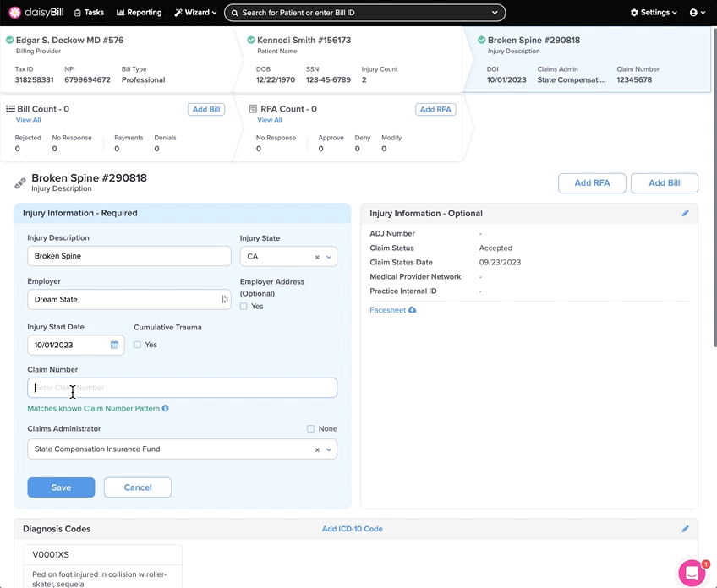The width and height of the screenshot is (717, 588).
Task: Open the Reporting menu
Action: tap(139, 13)
